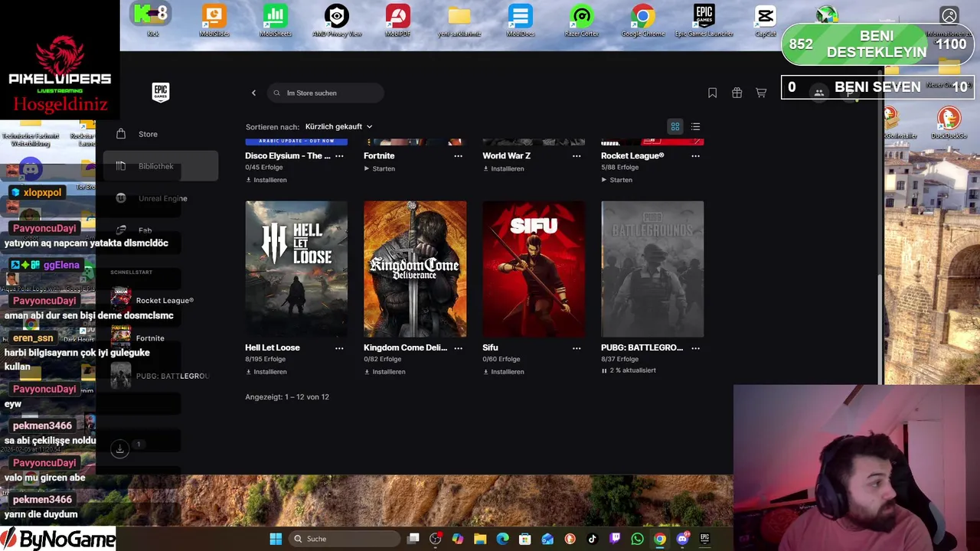Open the Windows Start menu
Viewport: 980px width, 551px height.
(276, 539)
